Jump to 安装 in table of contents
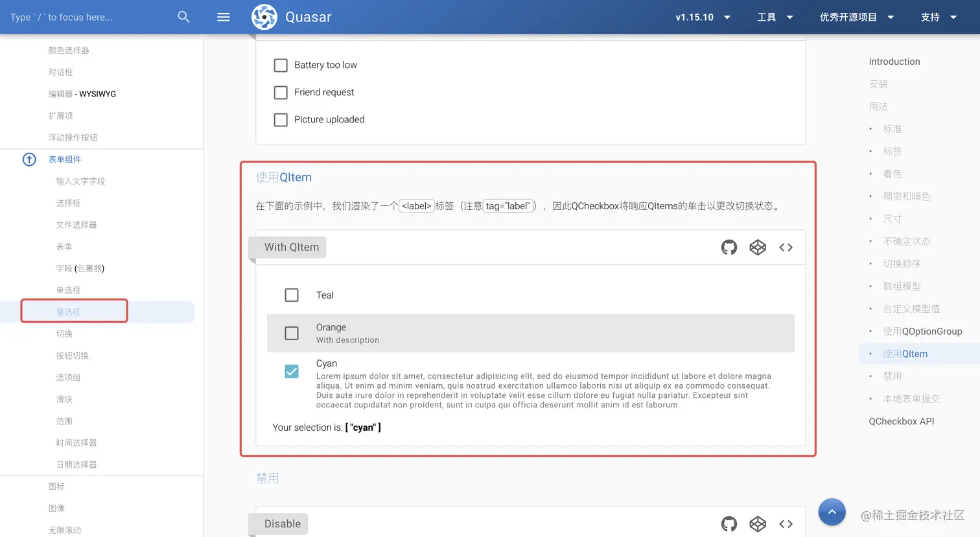The width and height of the screenshot is (980, 537). (878, 84)
